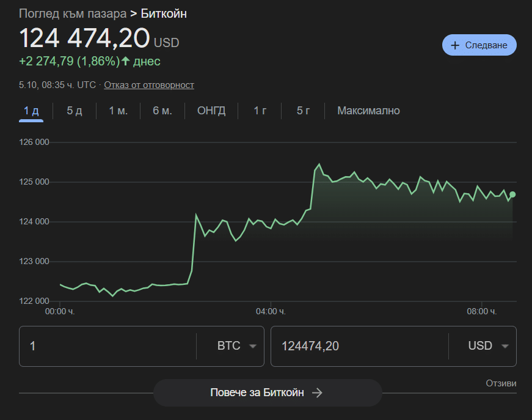Screen dimensions: 532x420
Task: Open the Отказ от отговорност disclaimer link
Action: (149, 85)
